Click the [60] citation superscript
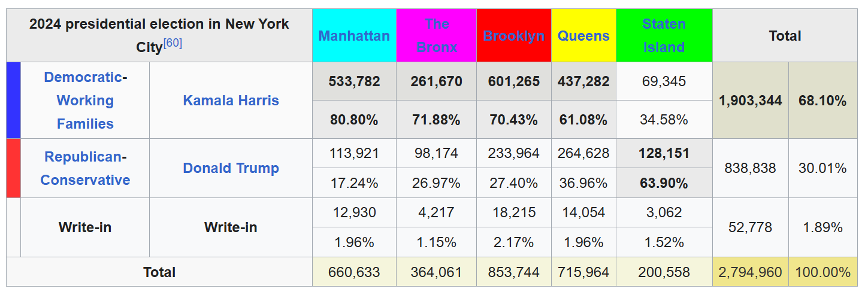Image resolution: width=868 pixels, height=295 pixels. (x=173, y=43)
